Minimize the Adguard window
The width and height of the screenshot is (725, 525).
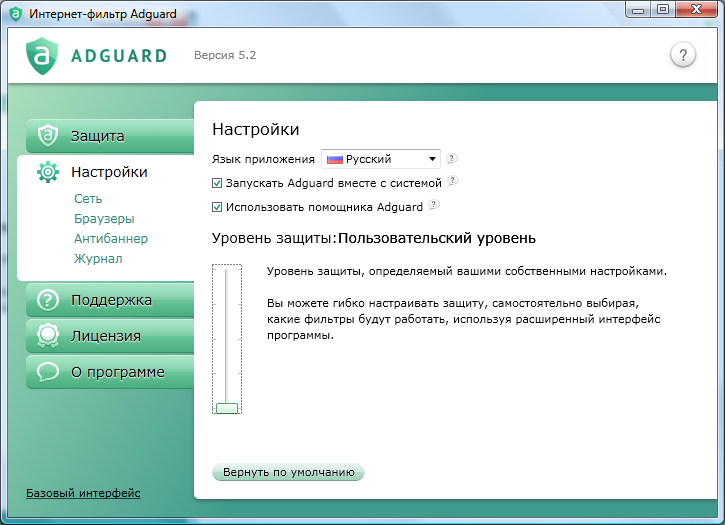pyautogui.click(x=638, y=10)
